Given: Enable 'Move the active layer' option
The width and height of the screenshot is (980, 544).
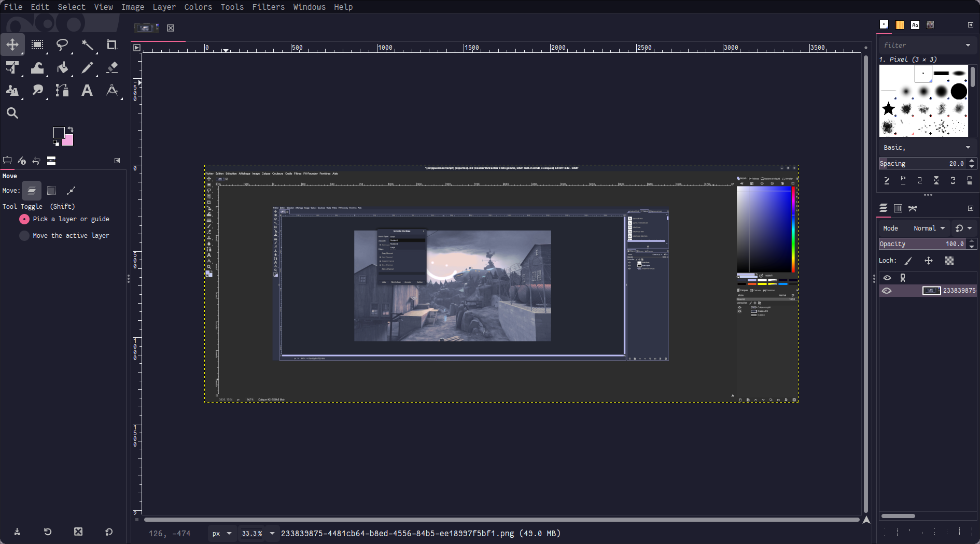Looking at the screenshot, I should coord(24,236).
